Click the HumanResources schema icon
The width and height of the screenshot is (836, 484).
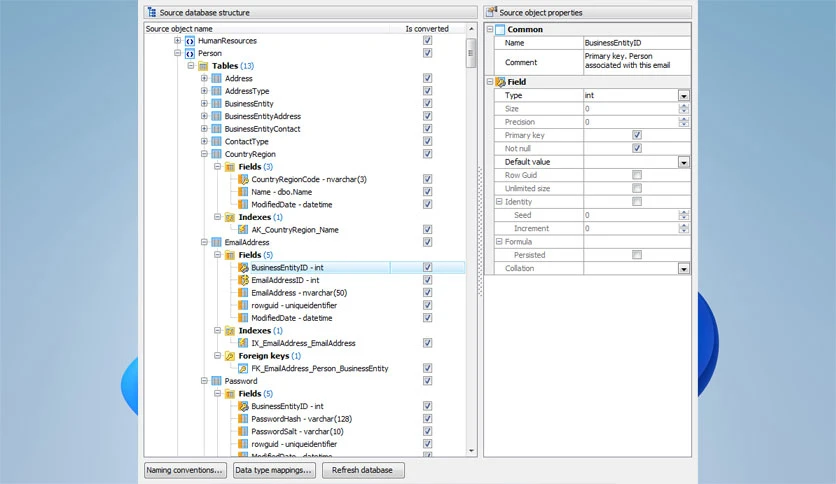tap(190, 41)
